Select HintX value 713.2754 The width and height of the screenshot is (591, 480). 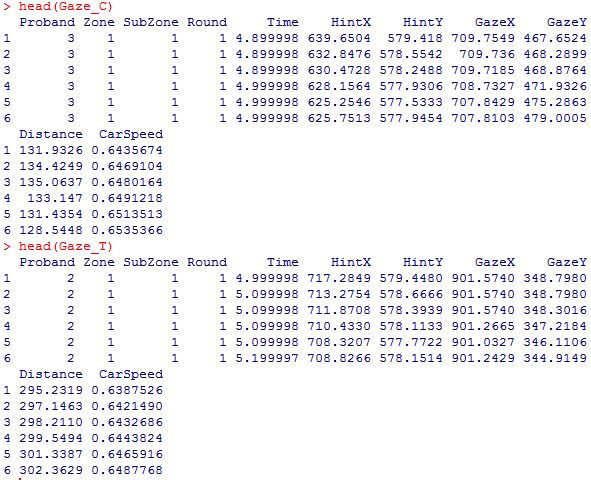339,294
